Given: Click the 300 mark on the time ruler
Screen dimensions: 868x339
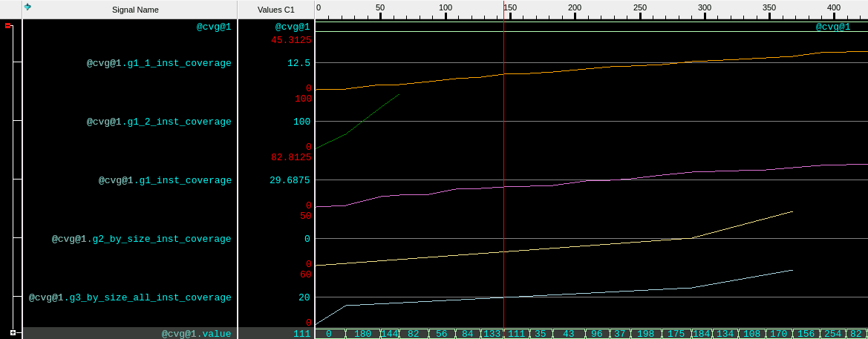Looking at the screenshot, I should 705,8.
